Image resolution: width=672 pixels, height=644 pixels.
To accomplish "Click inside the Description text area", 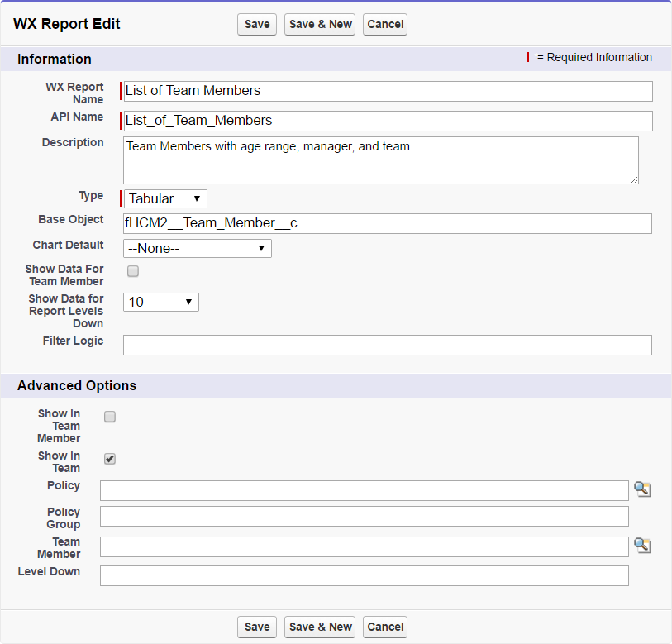I will pyautogui.click(x=380, y=160).
